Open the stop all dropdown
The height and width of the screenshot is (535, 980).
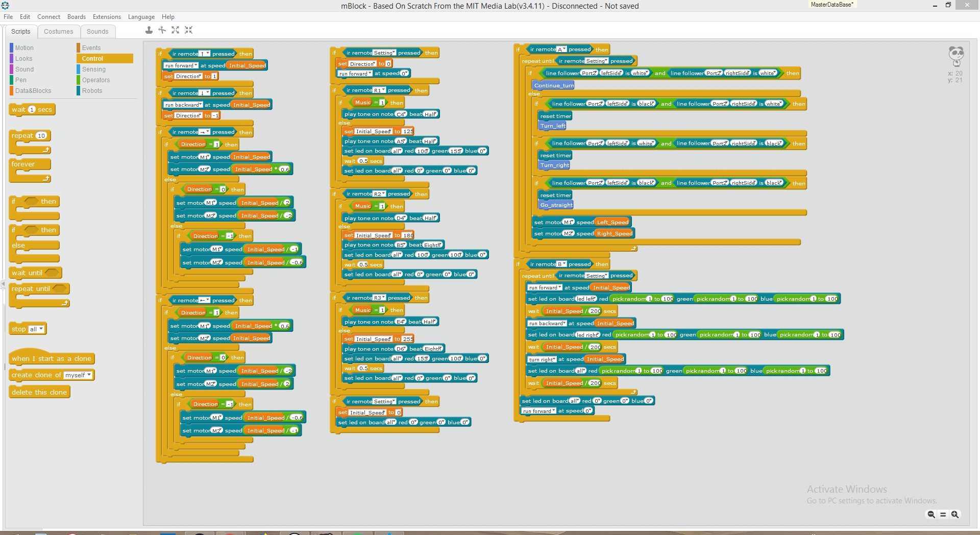click(x=37, y=329)
